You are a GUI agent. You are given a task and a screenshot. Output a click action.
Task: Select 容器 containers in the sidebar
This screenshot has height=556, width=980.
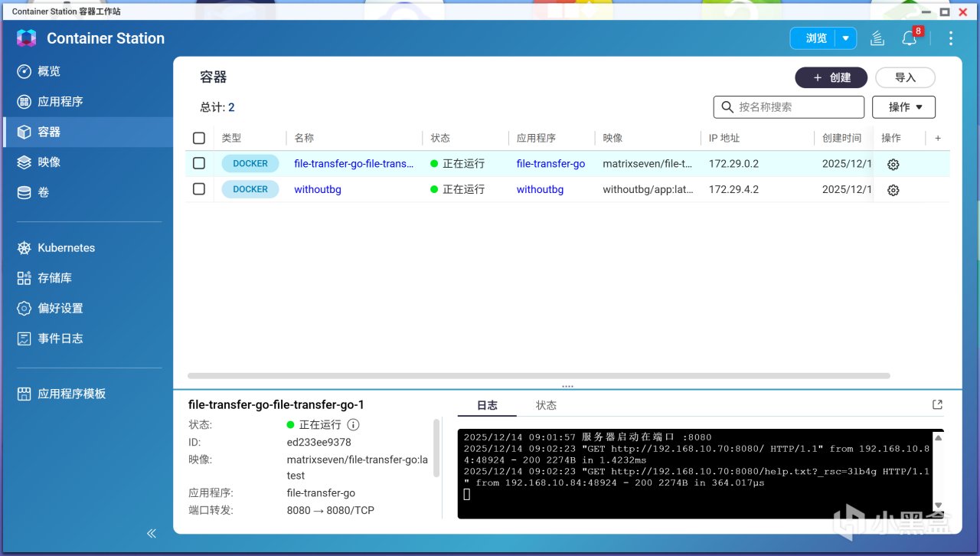click(x=88, y=132)
